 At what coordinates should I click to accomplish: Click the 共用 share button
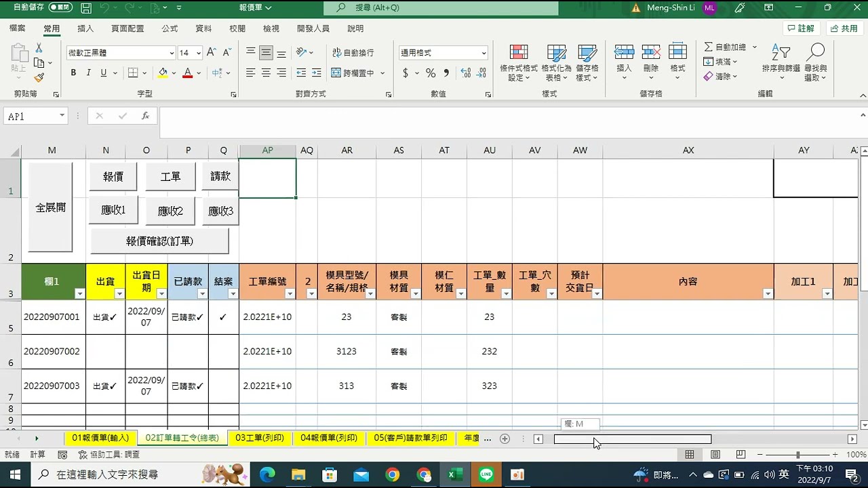pos(844,28)
